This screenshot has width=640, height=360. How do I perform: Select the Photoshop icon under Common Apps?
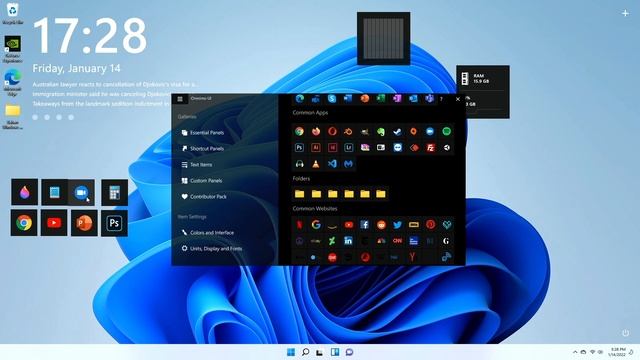pos(300,148)
